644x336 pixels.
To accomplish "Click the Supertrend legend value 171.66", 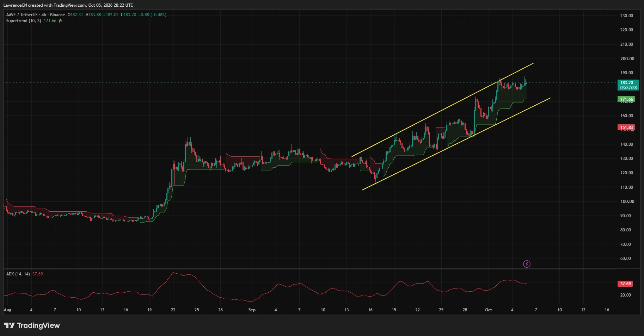I will (x=50, y=21).
